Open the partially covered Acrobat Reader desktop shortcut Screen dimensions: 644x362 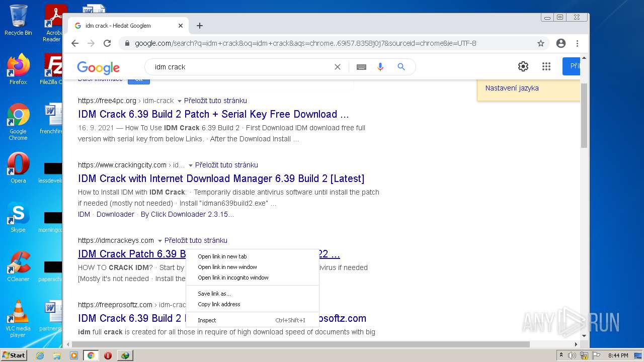[x=52, y=23]
